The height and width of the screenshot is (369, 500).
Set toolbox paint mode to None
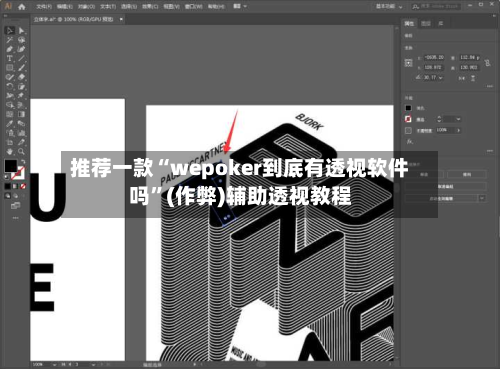pos(23,186)
